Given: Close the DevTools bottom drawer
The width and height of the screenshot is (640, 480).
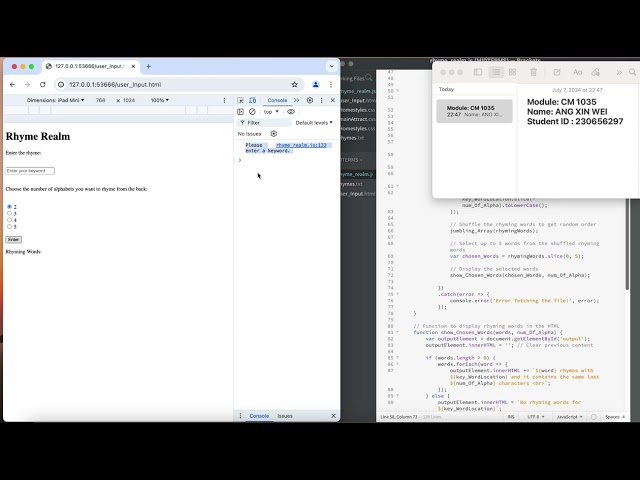Looking at the screenshot, I should coord(333,416).
